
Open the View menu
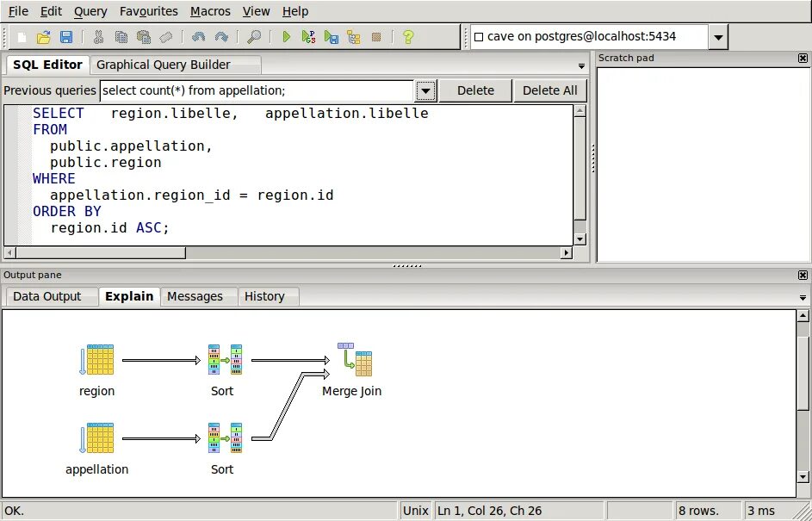click(x=256, y=11)
